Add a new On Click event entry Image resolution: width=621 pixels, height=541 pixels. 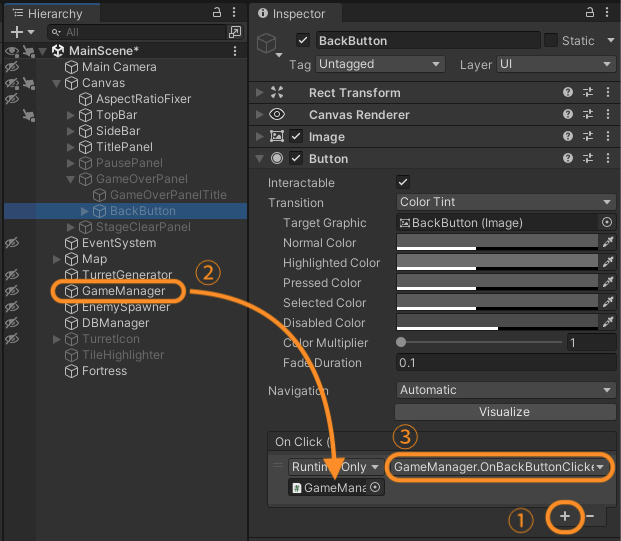565,516
